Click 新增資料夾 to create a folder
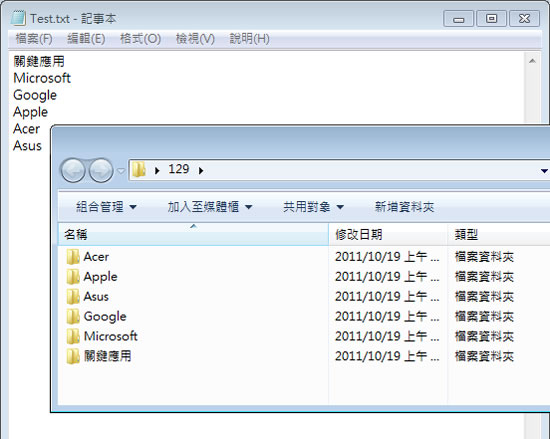The image size is (550, 439). (404, 207)
